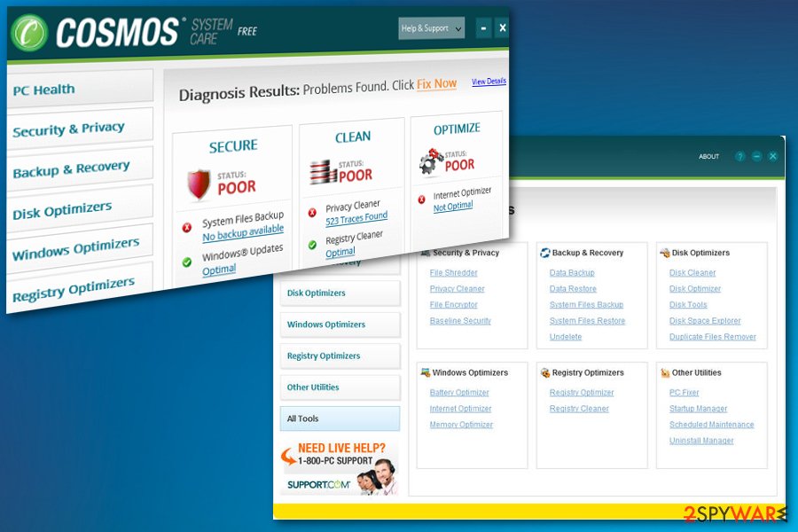
Task: Select Backup & Recovery tab in front window
Action: [80, 168]
